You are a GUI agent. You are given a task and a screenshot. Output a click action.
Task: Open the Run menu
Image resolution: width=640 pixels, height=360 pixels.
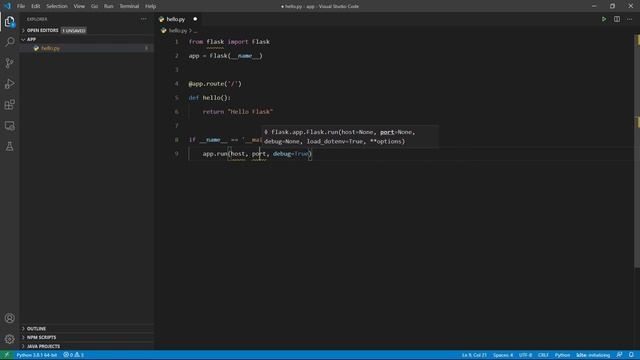108,6
